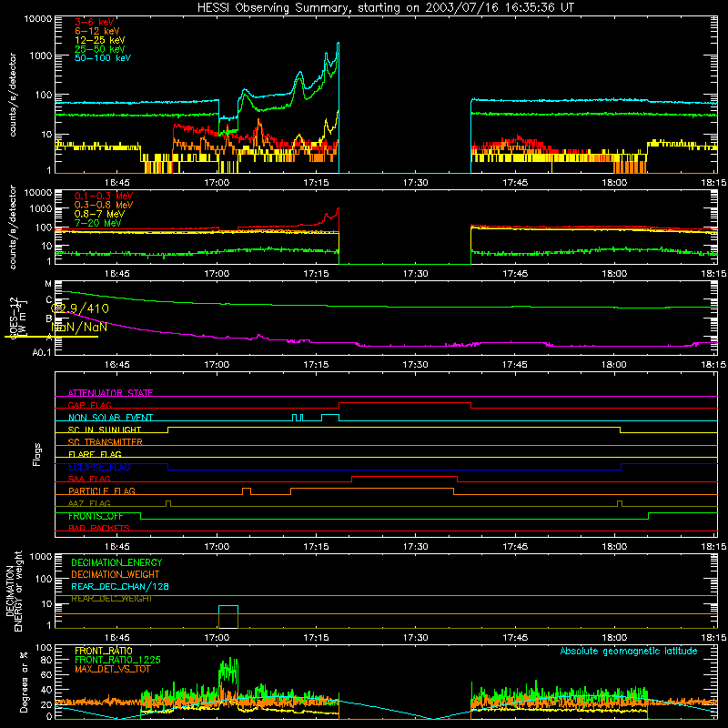Image resolution: width=728 pixels, height=728 pixels.
Task: Click the "Absolute geomagnetic latitude" label
Action: pos(629,651)
